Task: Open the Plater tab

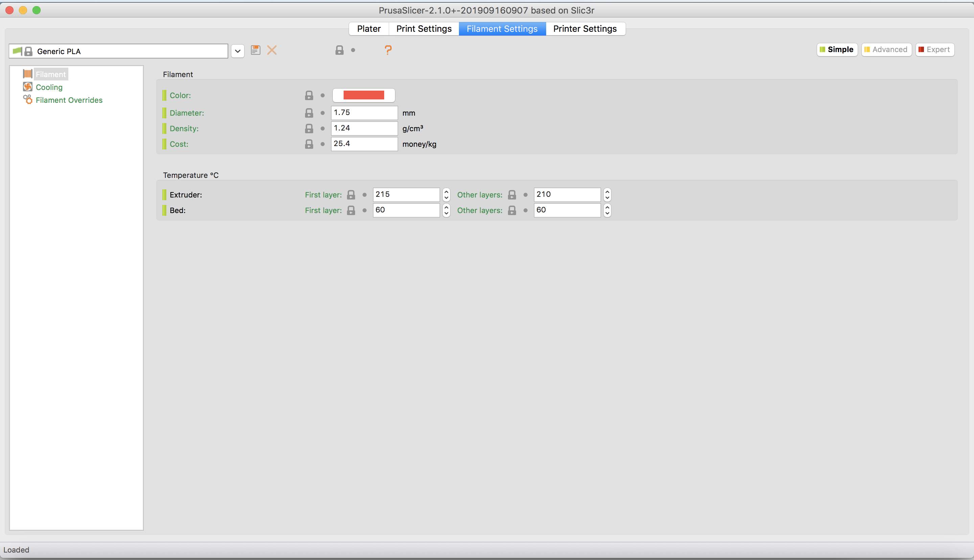Action: 369,29
